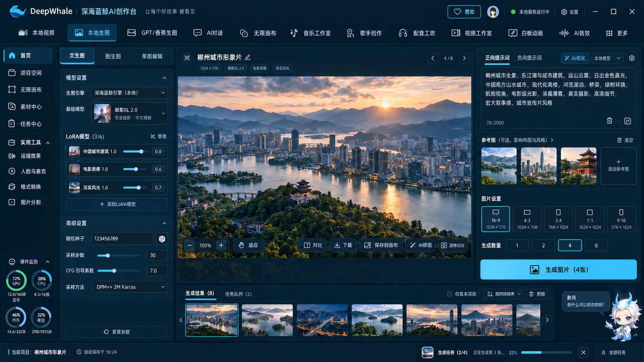Set generation count to 2
This screenshot has width=644, height=362.
543,245
